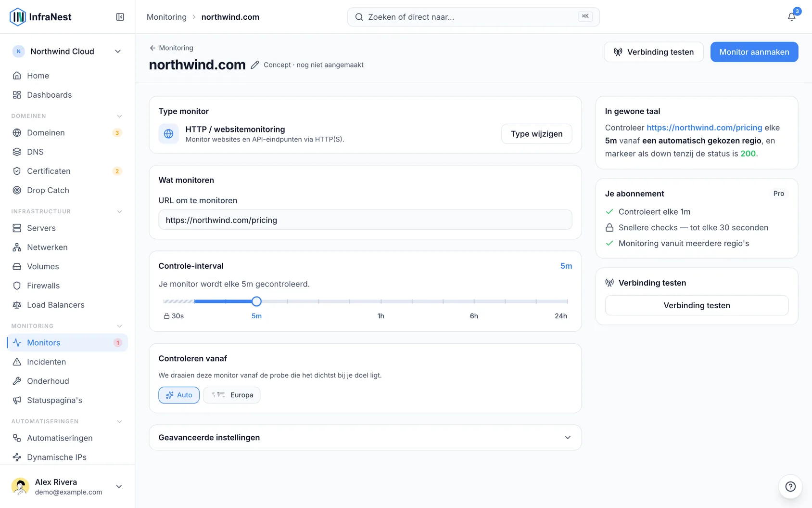Click the Controle-interval slider handle
812x508 pixels.
256,301
